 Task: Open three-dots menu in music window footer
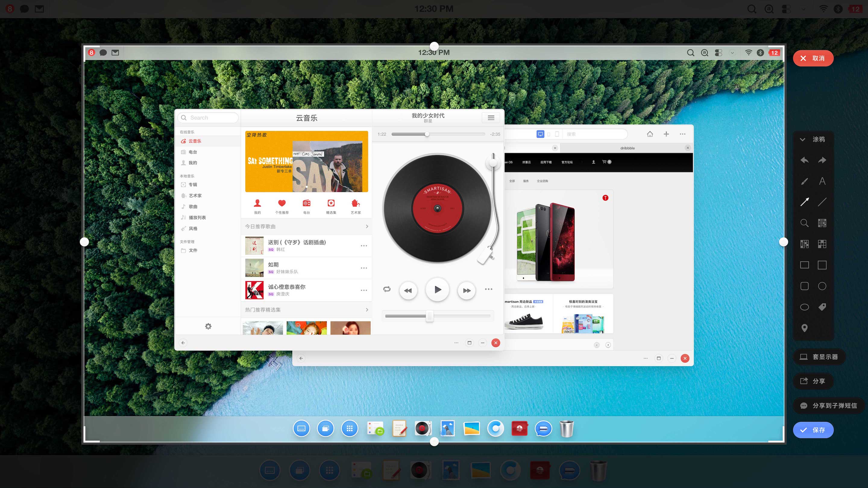click(456, 343)
